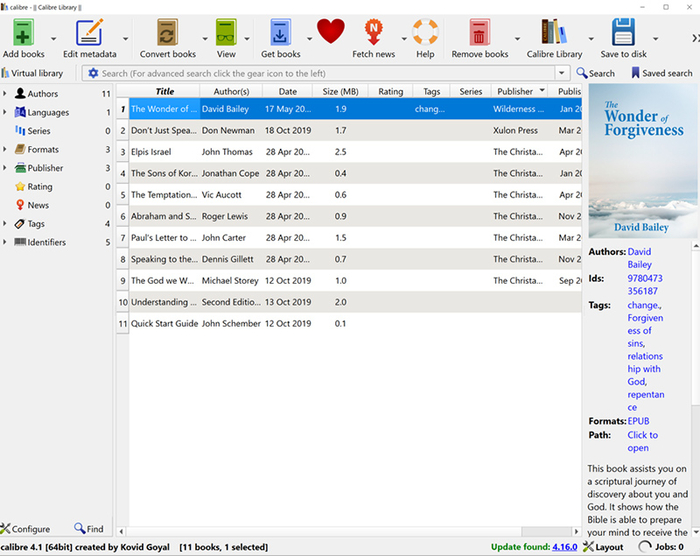Screen dimensions: 700x556
Task: Expand the Tags category
Action: pyautogui.click(x=5, y=223)
